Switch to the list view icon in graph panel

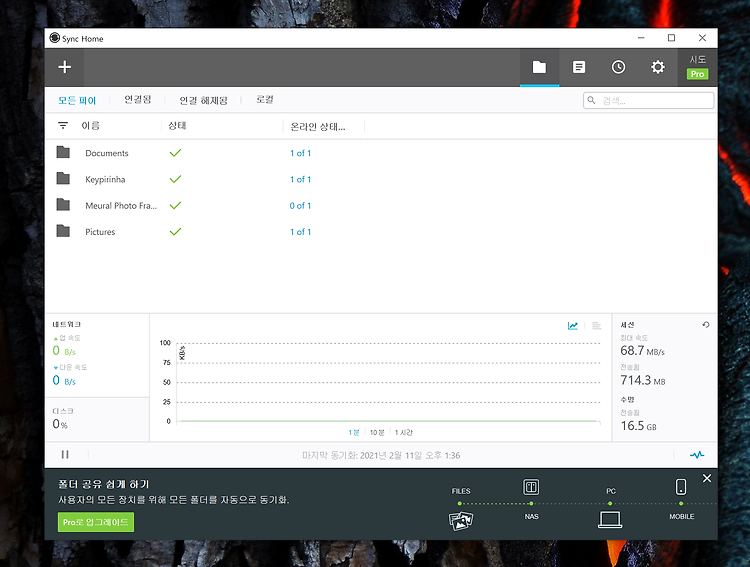pos(596,326)
